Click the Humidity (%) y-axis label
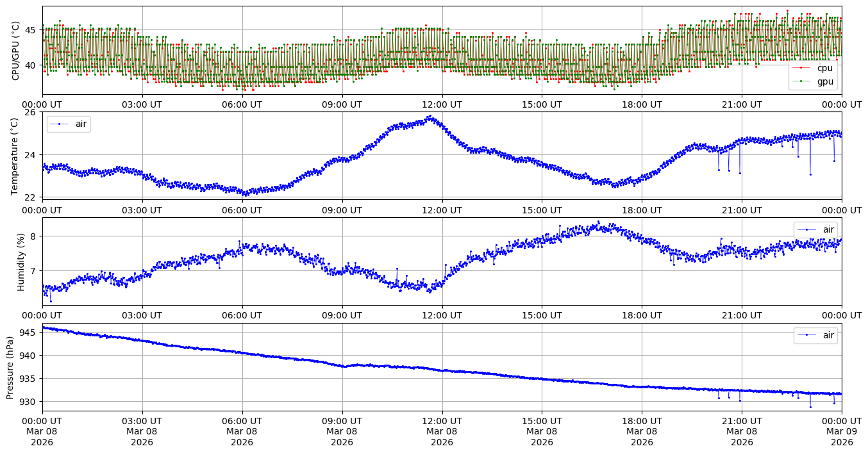Image resolution: width=868 pixels, height=453 pixels. pos(21,261)
